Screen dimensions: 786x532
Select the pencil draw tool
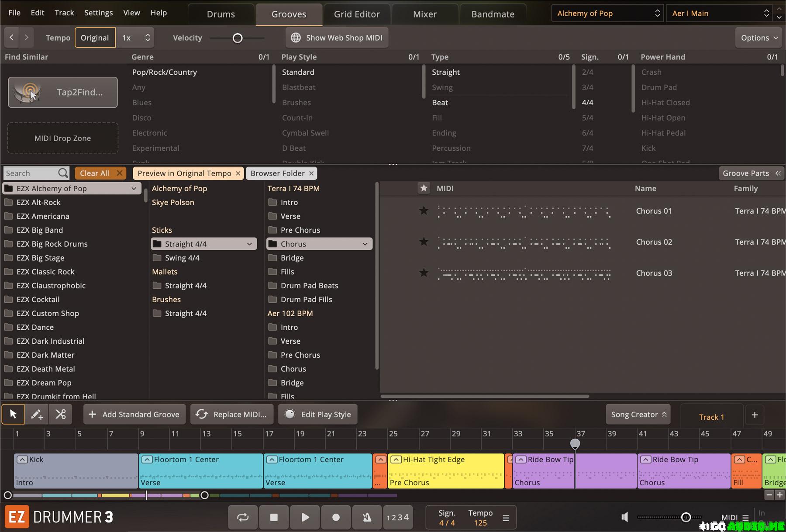click(x=37, y=414)
